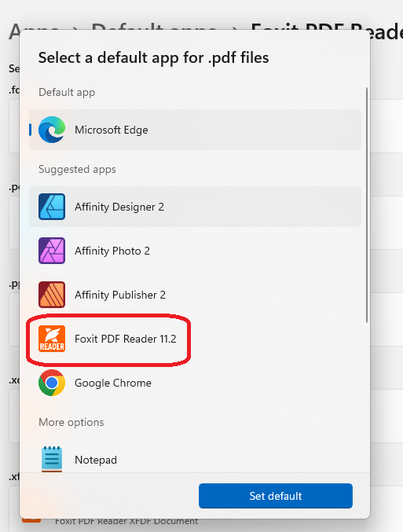This screenshot has width=403, height=532.
Task: Pick the Affinity Publisher 2 name entry
Action: pos(120,295)
